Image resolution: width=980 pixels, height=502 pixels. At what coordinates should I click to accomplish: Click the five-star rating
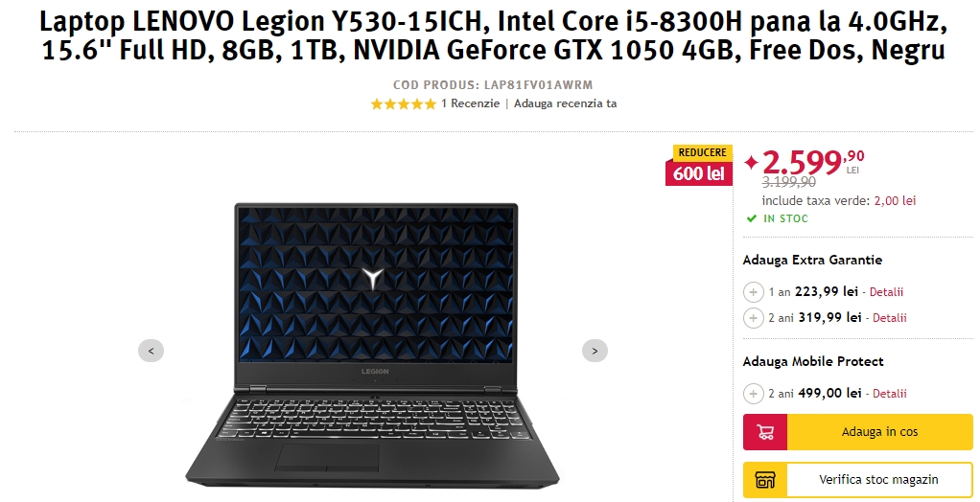point(403,103)
